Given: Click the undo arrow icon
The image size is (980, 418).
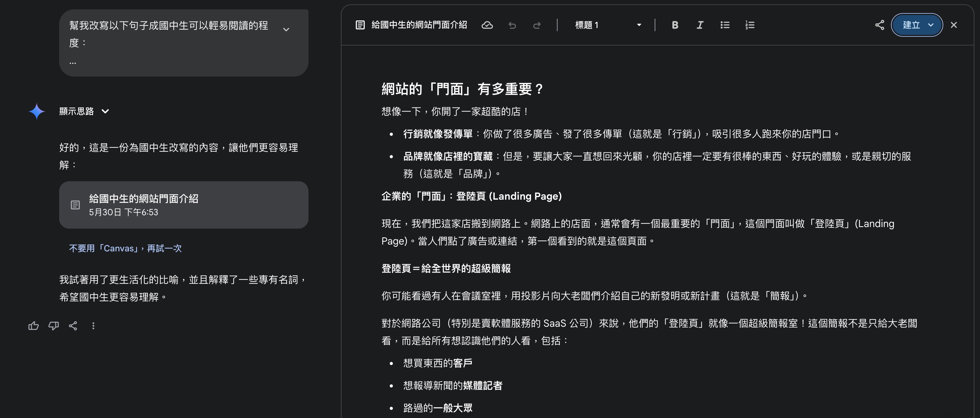Looking at the screenshot, I should point(512,25).
